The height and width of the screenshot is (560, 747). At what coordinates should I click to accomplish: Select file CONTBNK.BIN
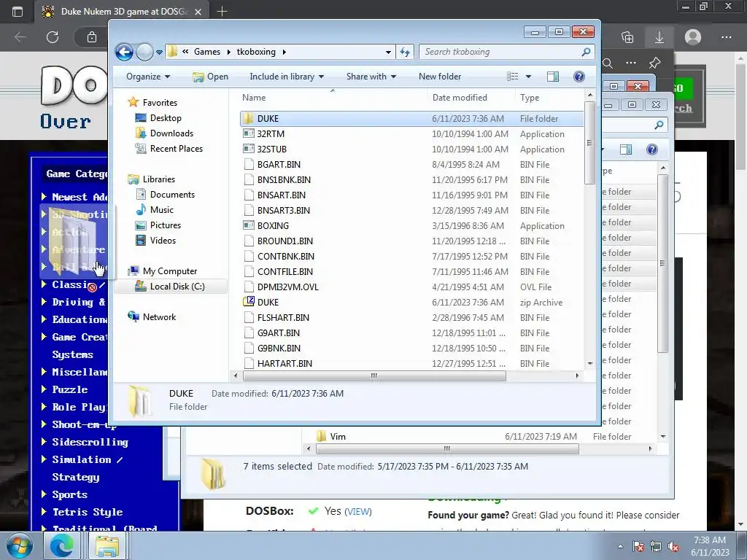(286, 256)
